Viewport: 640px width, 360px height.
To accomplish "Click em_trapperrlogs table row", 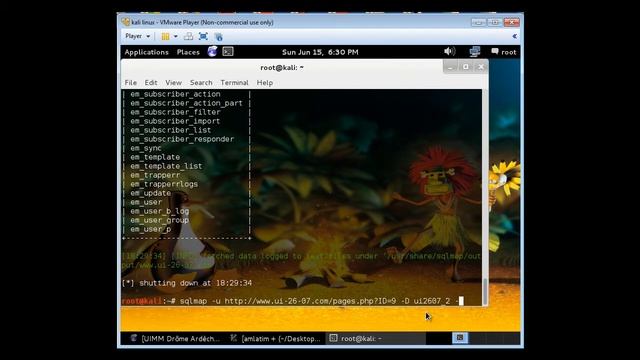I will coord(164,184).
